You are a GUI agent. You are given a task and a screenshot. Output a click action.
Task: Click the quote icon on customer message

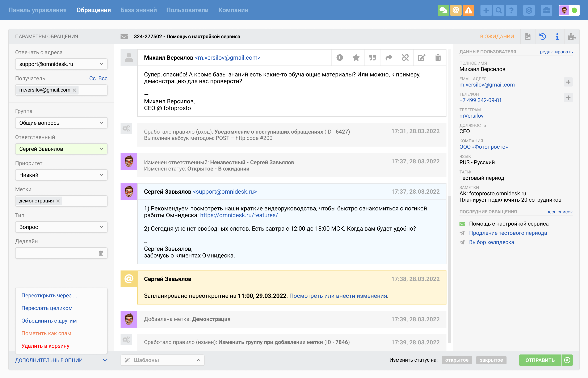coord(372,58)
